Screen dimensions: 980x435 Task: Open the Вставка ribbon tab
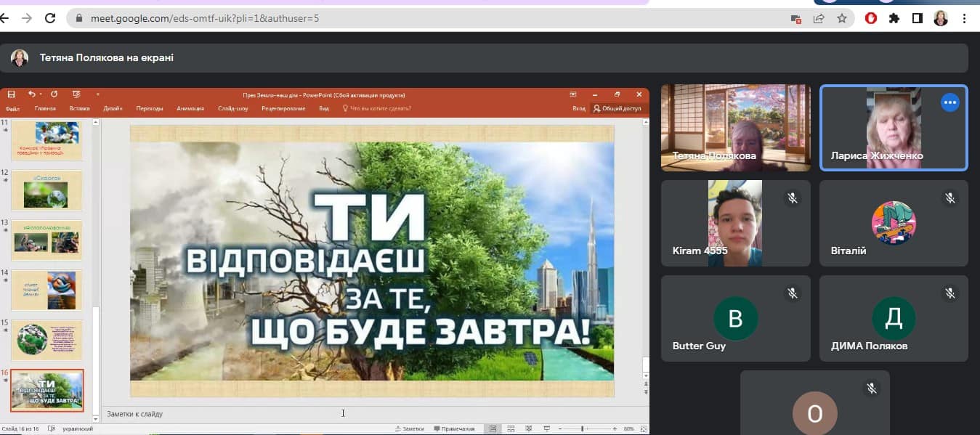coord(79,109)
